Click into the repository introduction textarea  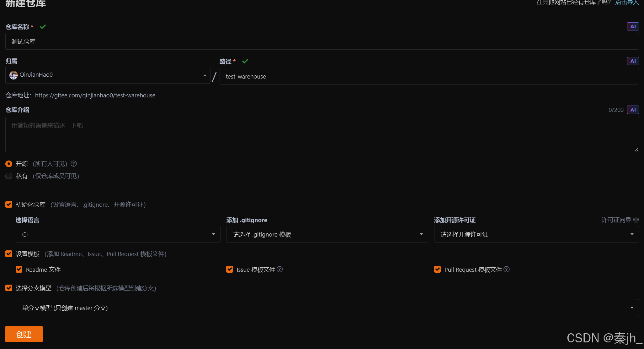coord(322,134)
